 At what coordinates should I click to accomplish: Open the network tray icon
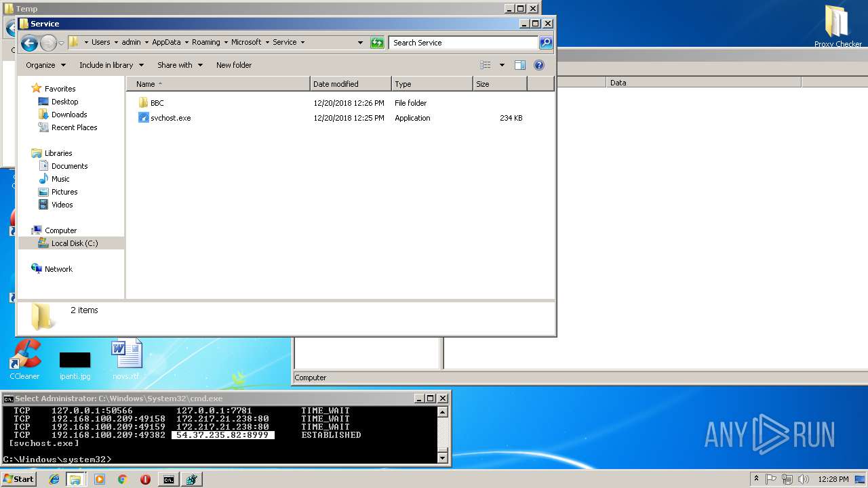tap(787, 479)
